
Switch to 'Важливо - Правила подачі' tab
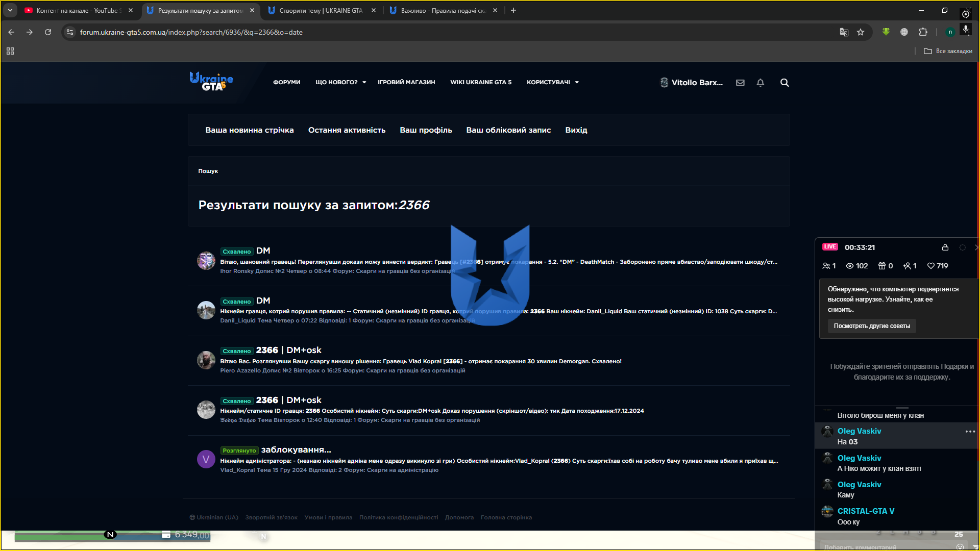click(442, 10)
